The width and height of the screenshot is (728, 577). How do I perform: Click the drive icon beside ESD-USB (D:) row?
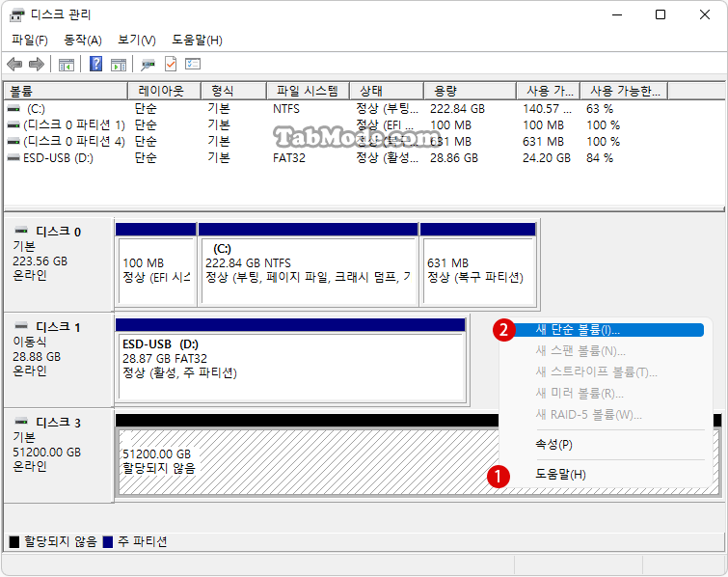[x=13, y=158]
